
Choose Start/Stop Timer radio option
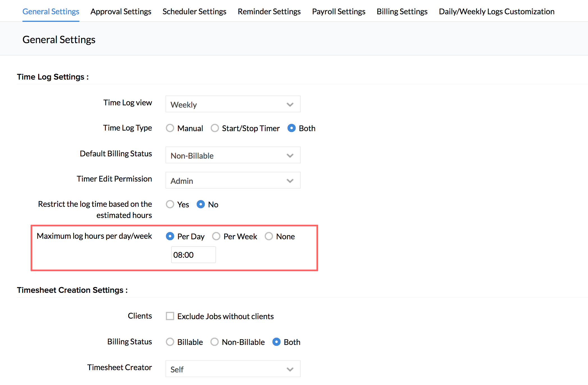(215, 128)
